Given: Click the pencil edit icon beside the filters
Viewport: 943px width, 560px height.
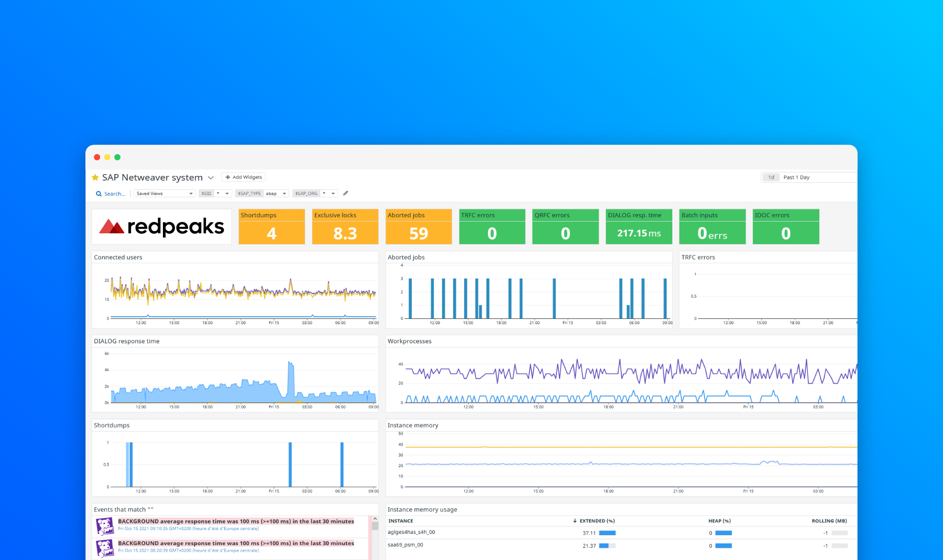Looking at the screenshot, I should coord(345,193).
